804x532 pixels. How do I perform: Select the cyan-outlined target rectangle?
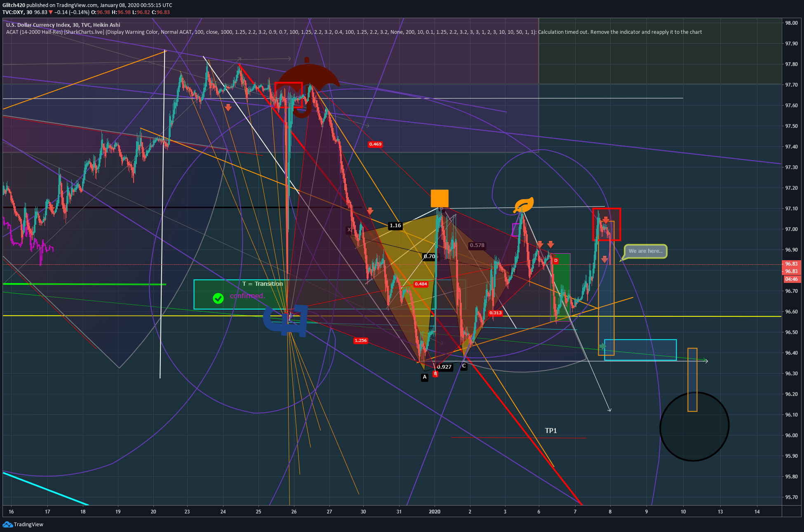click(640, 350)
